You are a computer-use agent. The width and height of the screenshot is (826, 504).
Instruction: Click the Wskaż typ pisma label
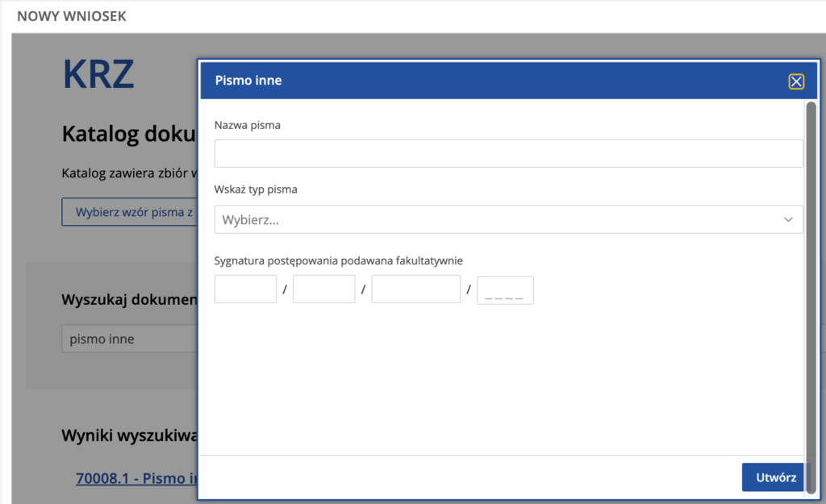[256, 190]
